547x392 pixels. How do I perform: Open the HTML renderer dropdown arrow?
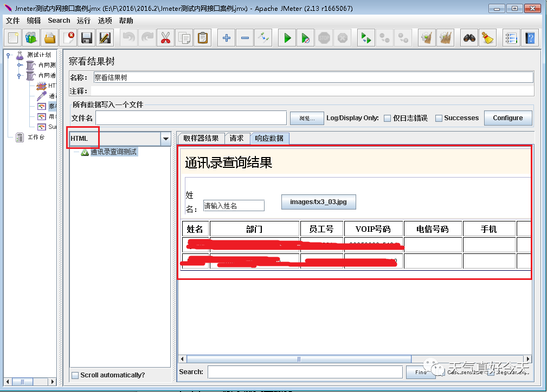click(166, 139)
